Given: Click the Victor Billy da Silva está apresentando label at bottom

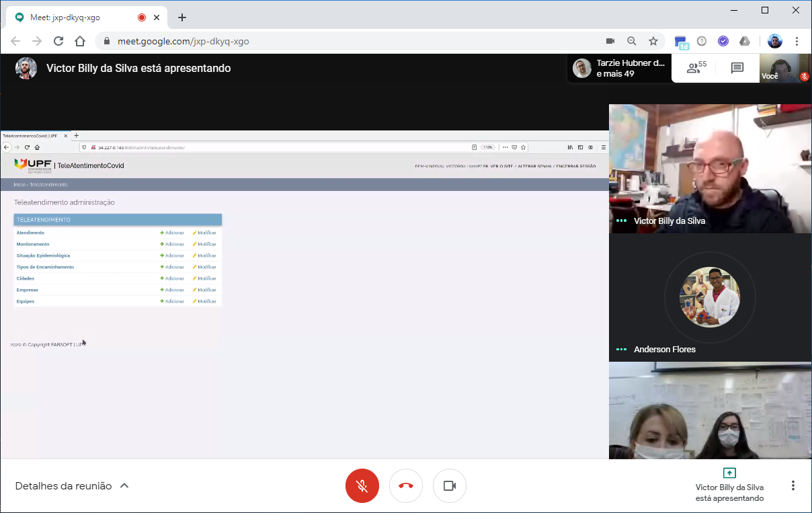Looking at the screenshot, I should (729, 493).
